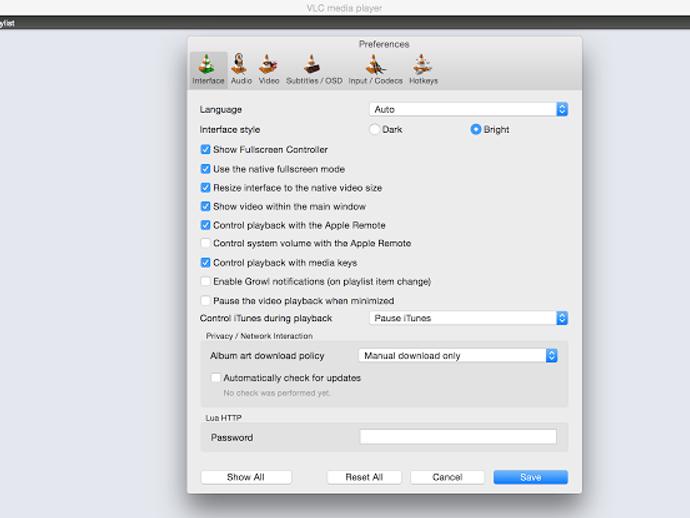
Task: Open the Hotkeys preferences icon
Action: click(422, 64)
